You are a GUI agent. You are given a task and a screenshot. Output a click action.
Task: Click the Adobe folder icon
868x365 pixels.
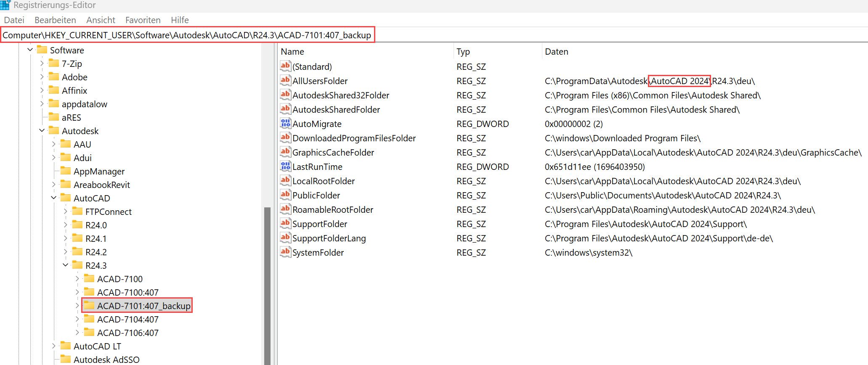(x=53, y=77)
